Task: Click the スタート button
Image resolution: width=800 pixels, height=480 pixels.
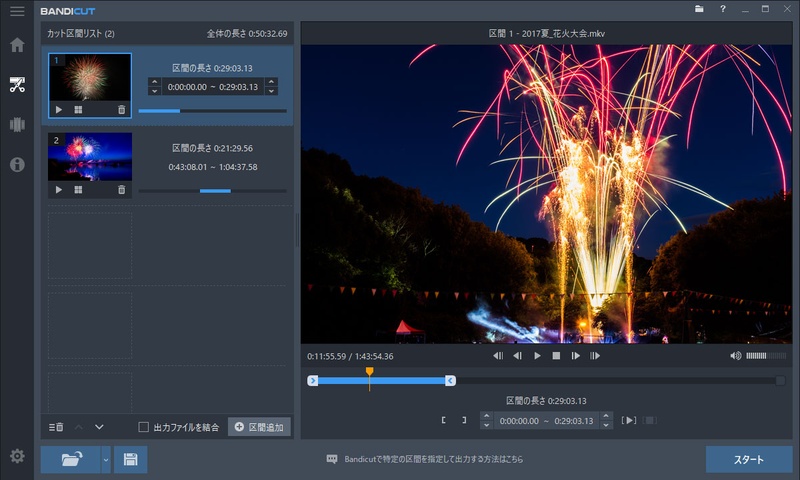Action: tap(749, 460)
